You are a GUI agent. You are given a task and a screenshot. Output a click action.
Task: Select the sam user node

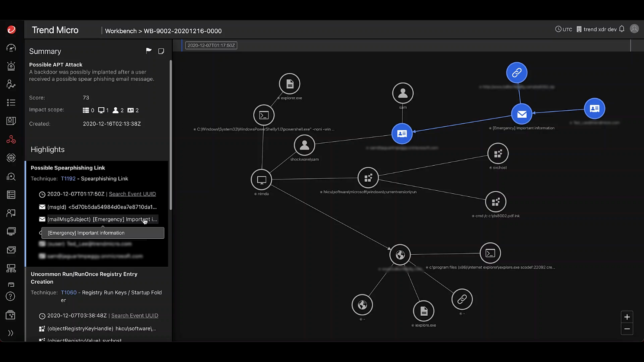[403, 93]
